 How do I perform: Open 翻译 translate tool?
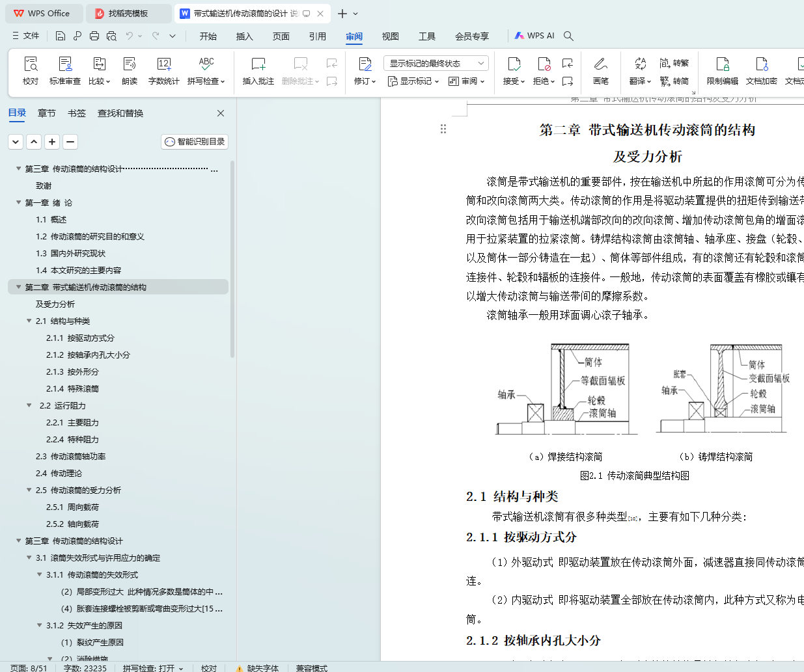(x=641, y=70)
